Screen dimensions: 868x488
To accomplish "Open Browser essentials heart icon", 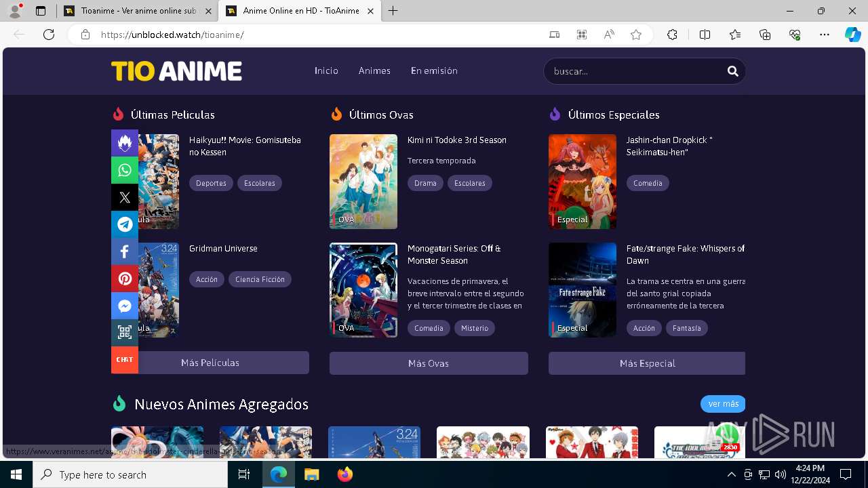I will point(795,35).
